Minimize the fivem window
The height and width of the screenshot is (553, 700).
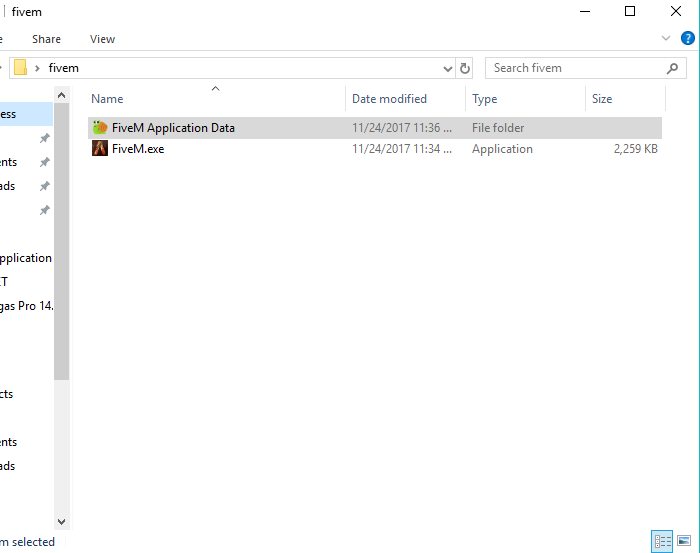(585, 11)
